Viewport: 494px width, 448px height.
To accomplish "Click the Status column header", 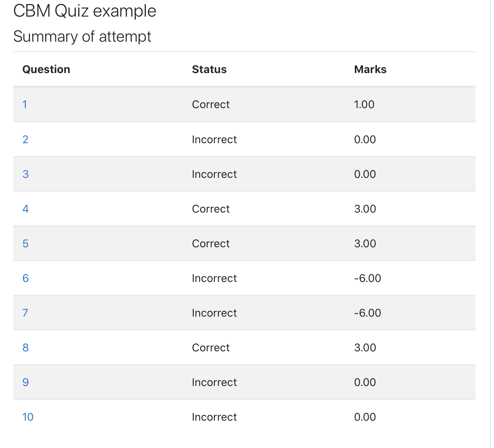I will (209, 69).
